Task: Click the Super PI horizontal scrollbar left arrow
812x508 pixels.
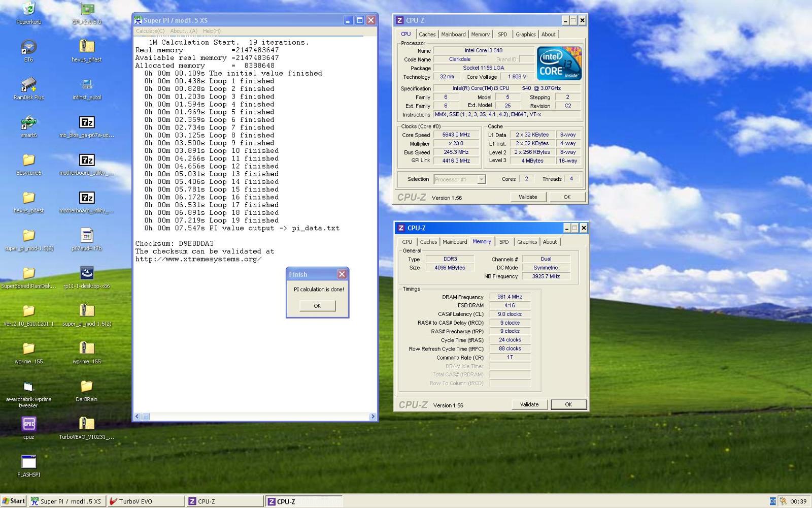Action: pyautogui.click(x=137, y=417)
